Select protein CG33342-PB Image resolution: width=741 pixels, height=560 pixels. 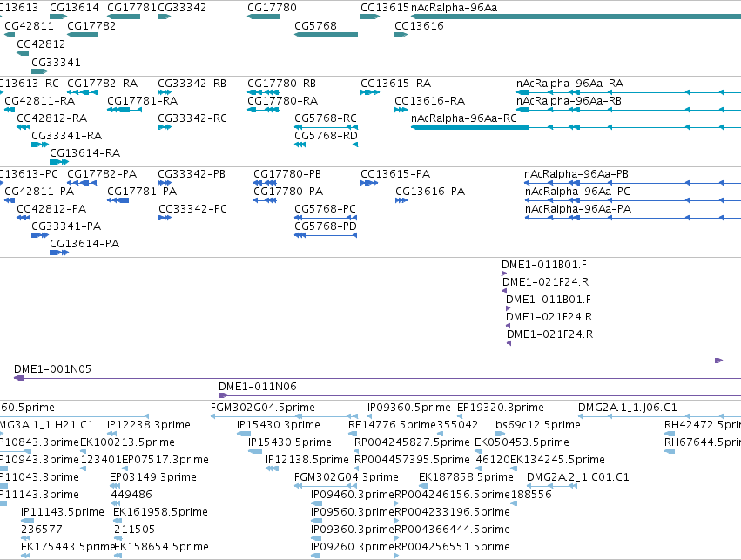point(192,174)
